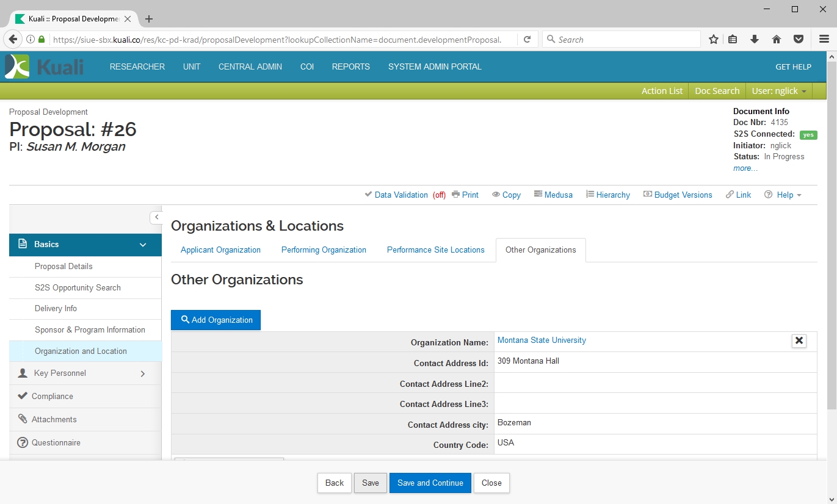This screenshot has width=837, height=504.
Task: Open the Help dropdown menu
Action: click(783, 195)
